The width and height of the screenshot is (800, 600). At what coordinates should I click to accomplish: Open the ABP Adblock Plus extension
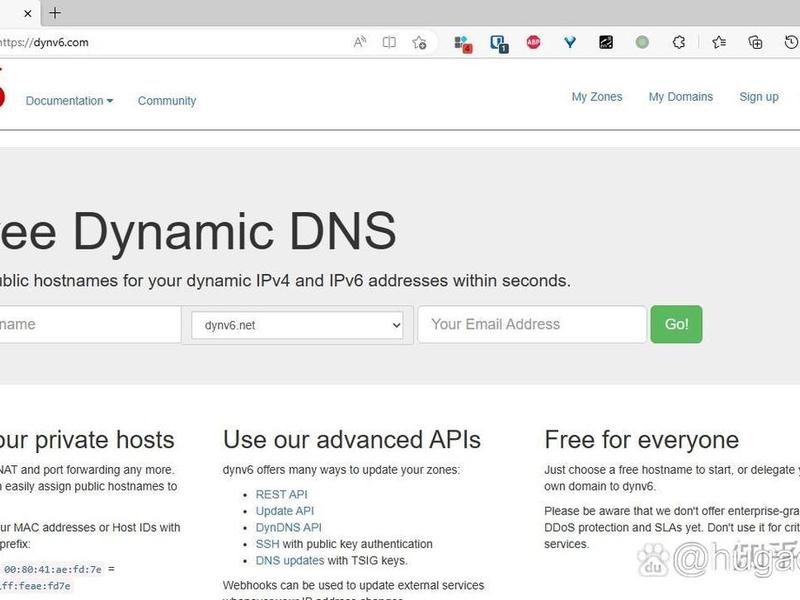[x=533, y=42]
